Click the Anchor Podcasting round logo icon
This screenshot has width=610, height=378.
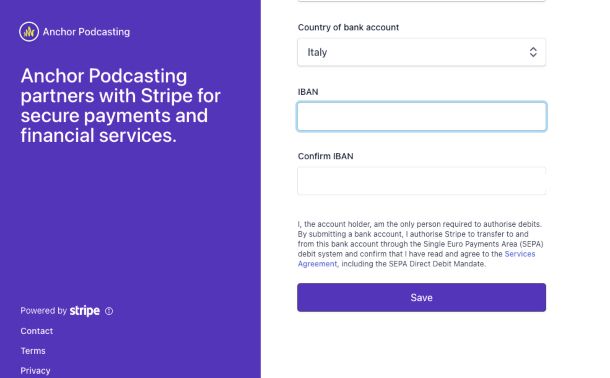29,32
